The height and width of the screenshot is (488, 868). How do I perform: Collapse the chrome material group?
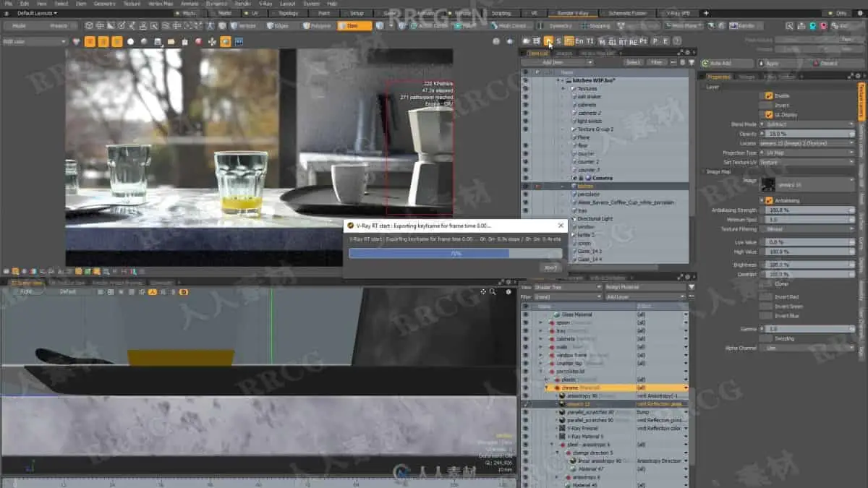click(x=547, y=388)
